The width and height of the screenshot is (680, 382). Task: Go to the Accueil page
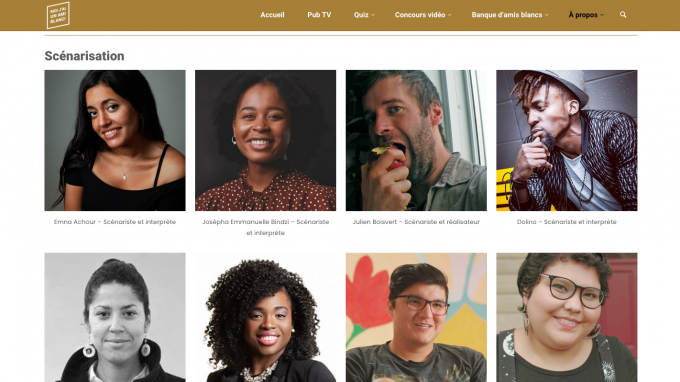click(272, 15)
